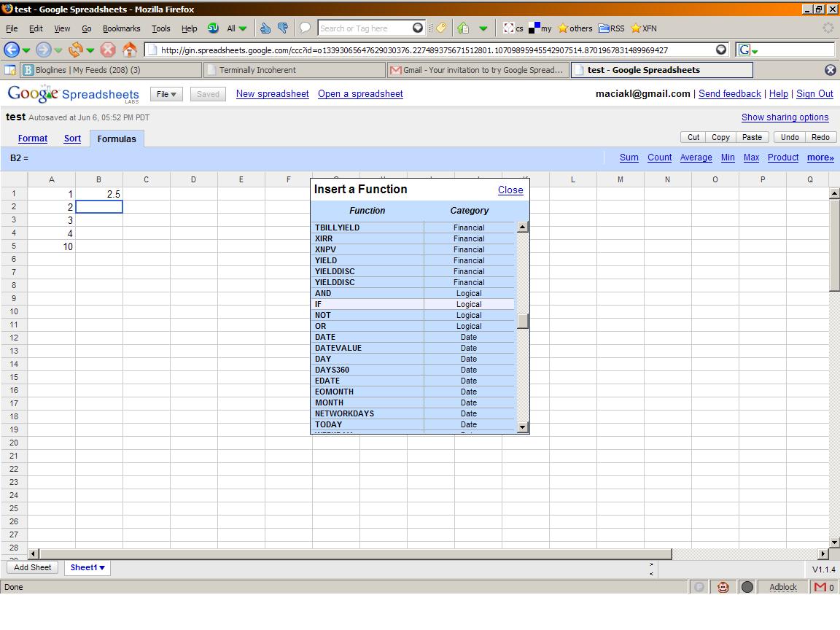Go to the Home page icon

pyautogui.click(x=130, y=50)
